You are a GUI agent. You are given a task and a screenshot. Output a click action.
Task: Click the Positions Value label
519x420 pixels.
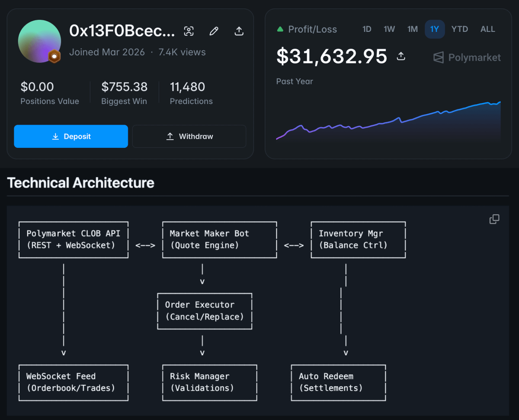coord(50,101)
